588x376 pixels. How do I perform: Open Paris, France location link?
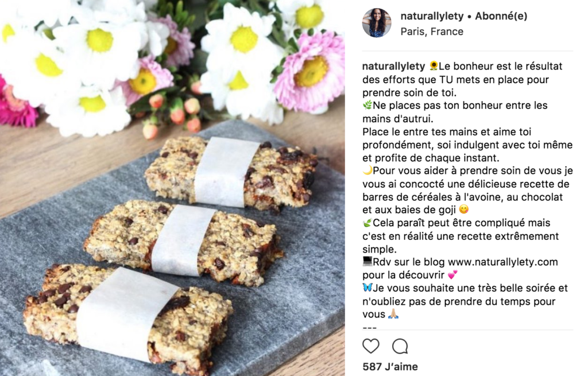tap(432, 32)
